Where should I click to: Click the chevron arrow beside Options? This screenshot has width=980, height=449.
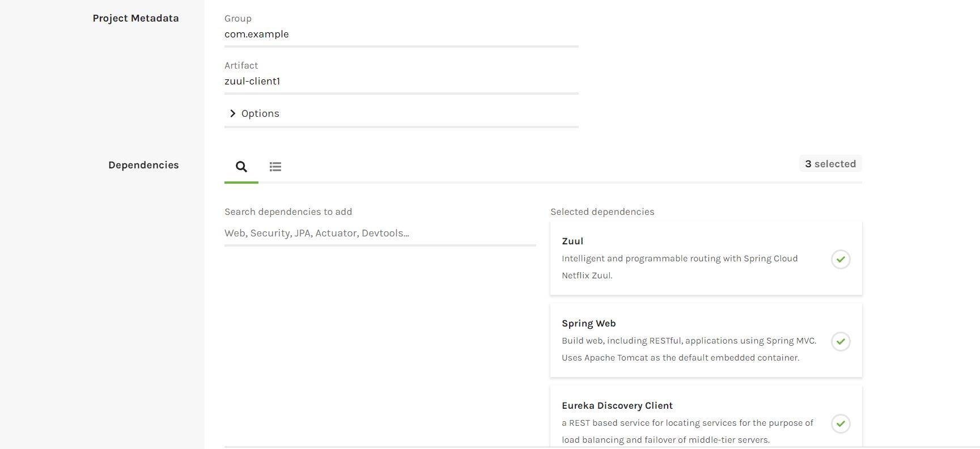coord(232,113)
